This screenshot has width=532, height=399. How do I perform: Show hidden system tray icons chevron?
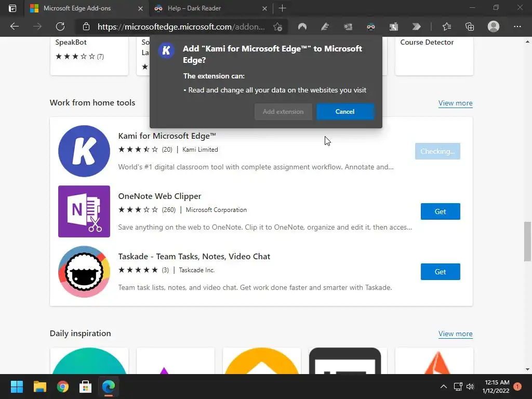444,387
